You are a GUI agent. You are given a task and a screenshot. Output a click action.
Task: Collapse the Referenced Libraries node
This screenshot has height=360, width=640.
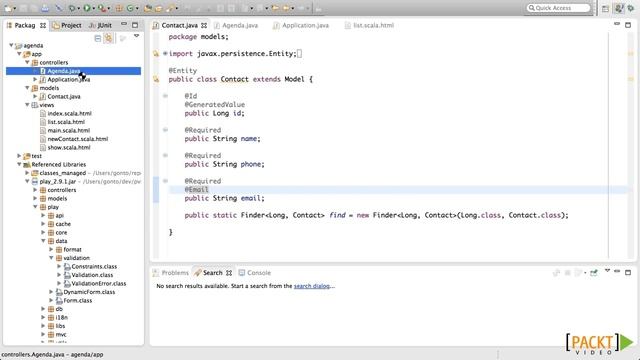(19, 164)
